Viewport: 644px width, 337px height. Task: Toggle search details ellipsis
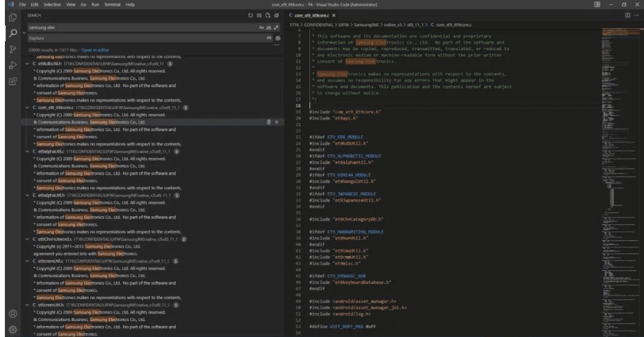(277, 45)
